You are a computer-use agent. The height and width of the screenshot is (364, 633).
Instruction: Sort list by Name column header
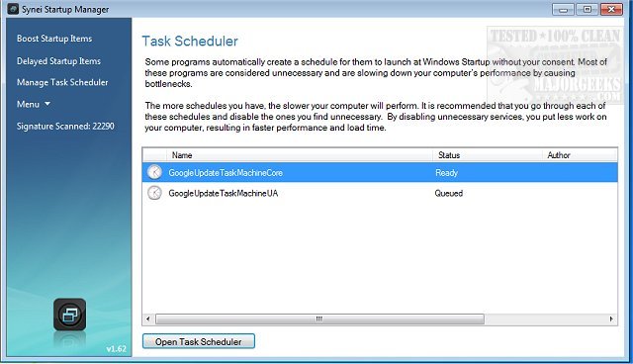click(299, 155)
